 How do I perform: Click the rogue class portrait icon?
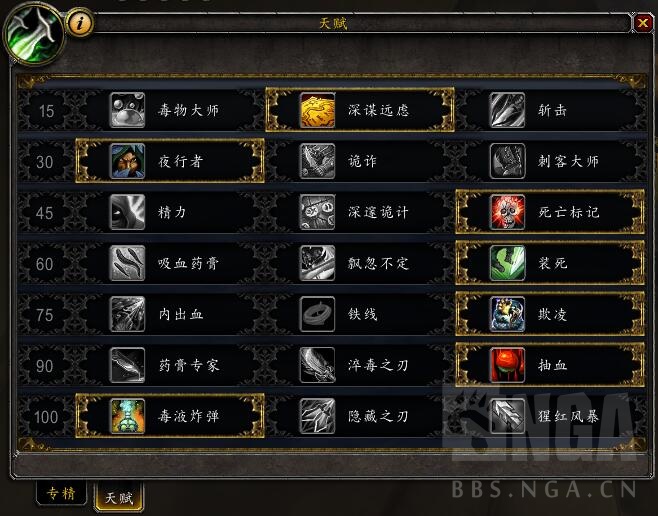tap(34, 34)
